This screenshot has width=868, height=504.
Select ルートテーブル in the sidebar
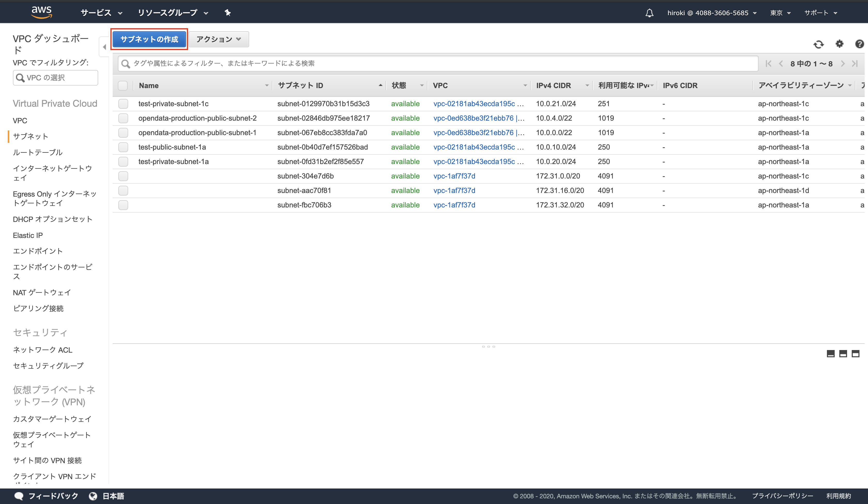click(38, 152)
